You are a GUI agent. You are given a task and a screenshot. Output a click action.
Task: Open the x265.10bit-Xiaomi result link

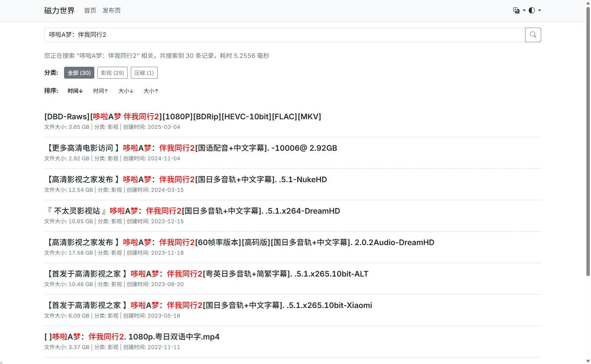point(209,305)
